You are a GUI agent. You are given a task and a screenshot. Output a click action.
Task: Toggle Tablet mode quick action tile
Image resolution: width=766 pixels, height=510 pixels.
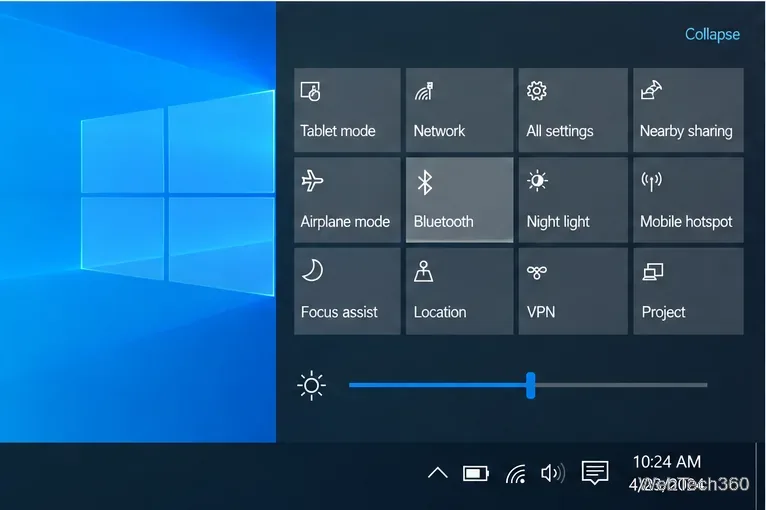[347, 110]
